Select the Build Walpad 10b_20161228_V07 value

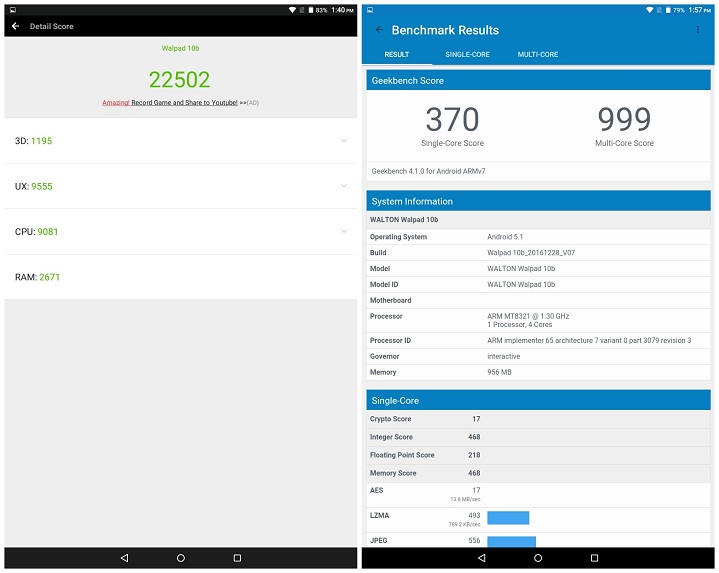[x=531, y=253]
